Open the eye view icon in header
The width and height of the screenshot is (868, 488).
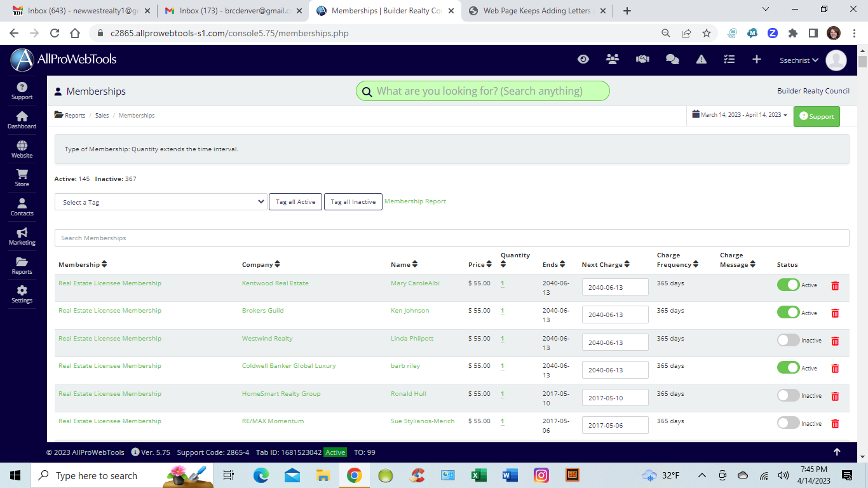pos(583,59)
